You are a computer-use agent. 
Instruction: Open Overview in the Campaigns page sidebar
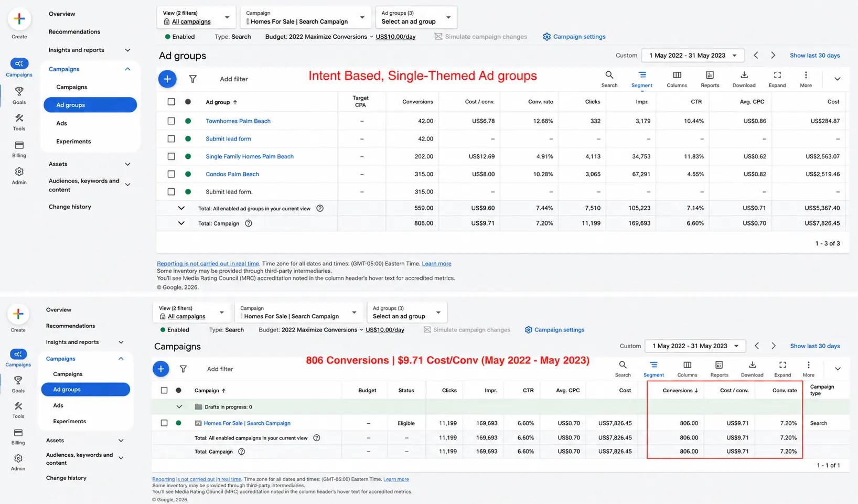[x=59, y=310]
